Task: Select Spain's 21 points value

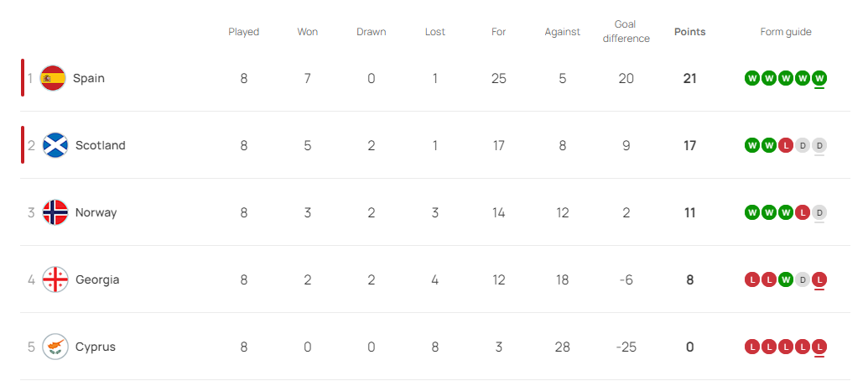Action: pyautogui.click(x=689, y=78)
